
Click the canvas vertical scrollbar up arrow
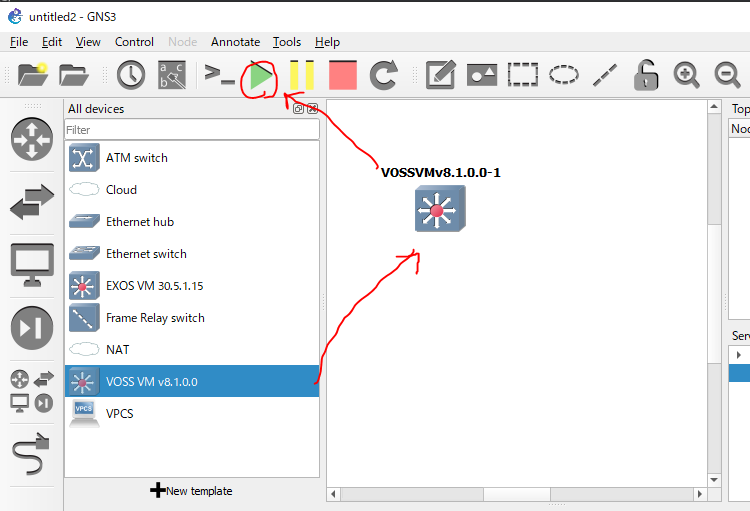714,107
